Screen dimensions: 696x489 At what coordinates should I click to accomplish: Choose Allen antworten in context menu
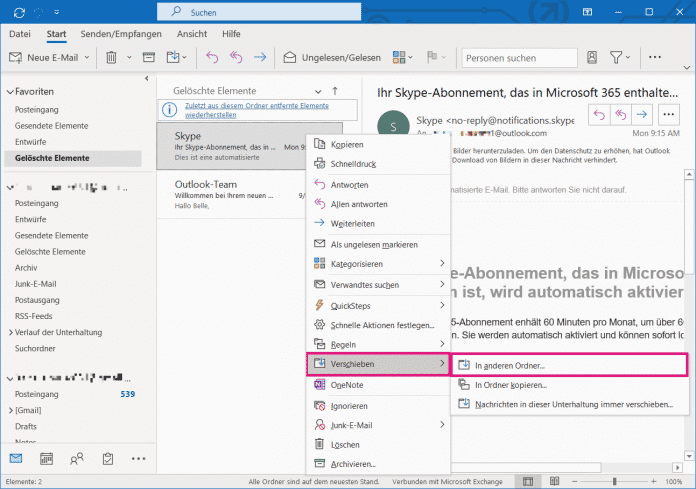378,204
